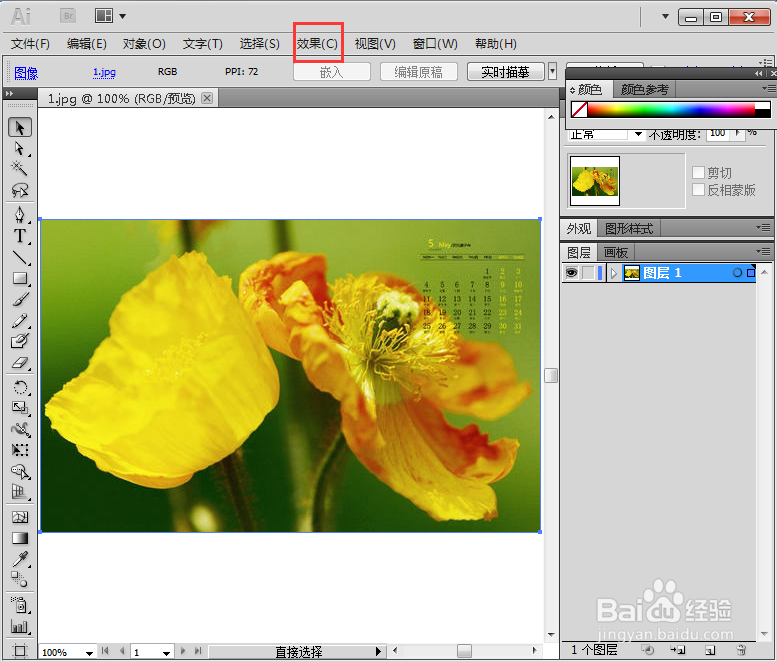Select the Line Segment tool
777x662 pixels.
pos(20,258)
